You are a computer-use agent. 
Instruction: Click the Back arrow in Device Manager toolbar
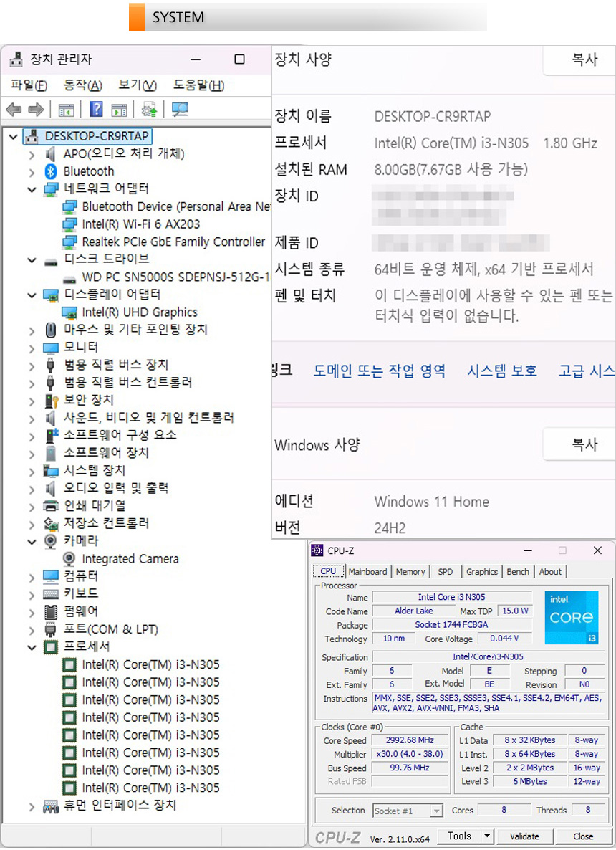tap(14, 110)
